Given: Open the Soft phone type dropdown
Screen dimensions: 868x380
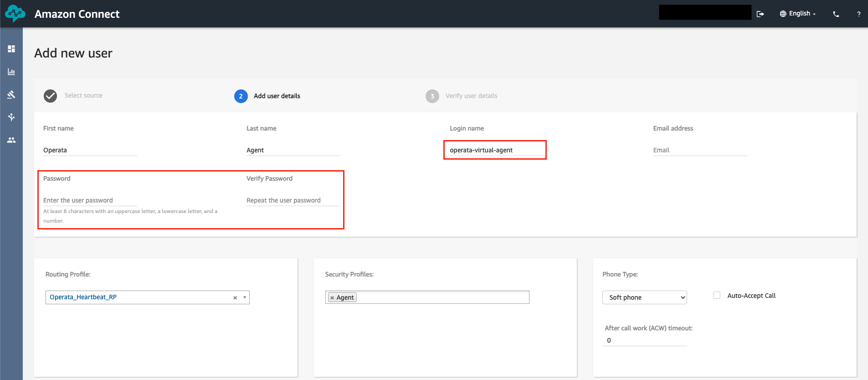Looking at the screenshot, I should click(644, 297).
